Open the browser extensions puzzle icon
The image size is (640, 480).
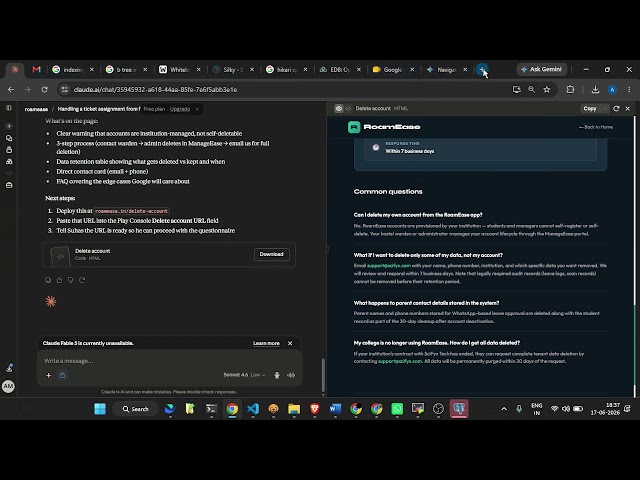click(x=570, y=89)
